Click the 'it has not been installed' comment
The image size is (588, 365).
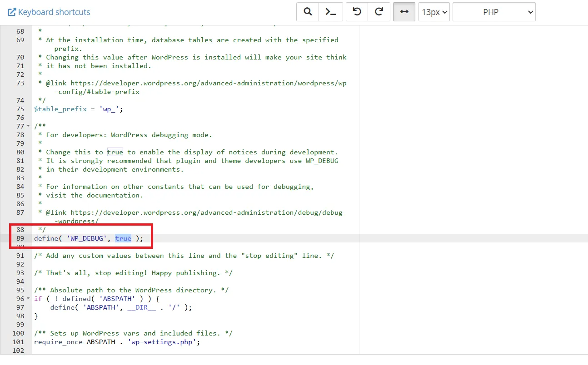tap(95, 66)
